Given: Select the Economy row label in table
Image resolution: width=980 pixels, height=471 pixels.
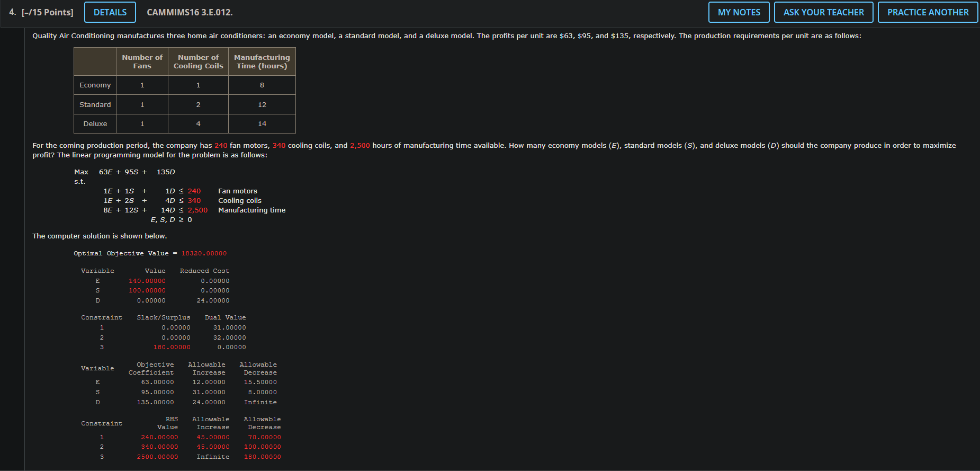Looking at the screenshot, I should pyautogui.click(x=95, y=85).
